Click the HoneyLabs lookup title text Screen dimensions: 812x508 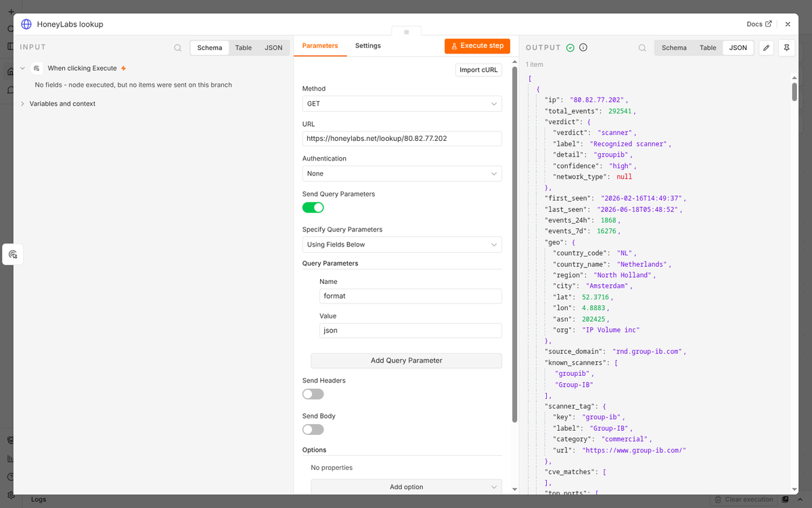70,24
